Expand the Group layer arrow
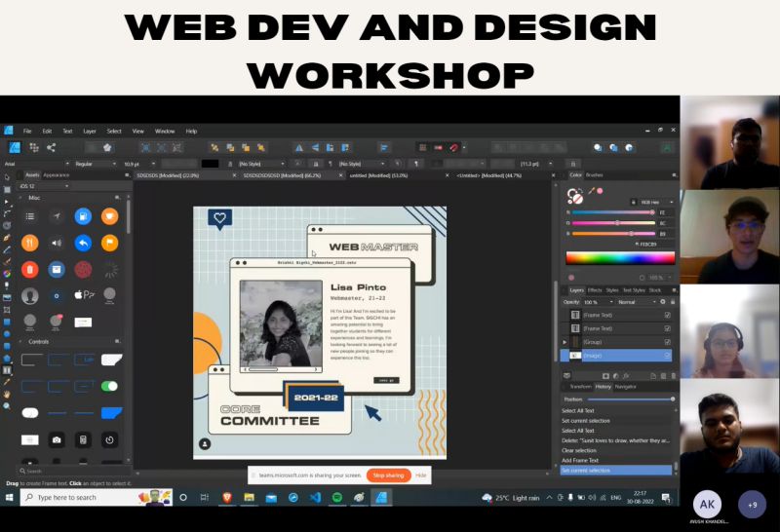This screenshot has height=532, width=780. [565, 342]
